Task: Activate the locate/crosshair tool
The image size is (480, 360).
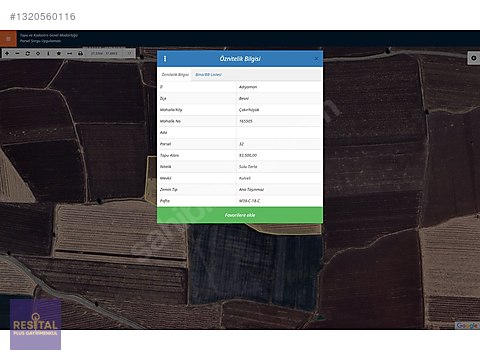Action: (38, 53)
